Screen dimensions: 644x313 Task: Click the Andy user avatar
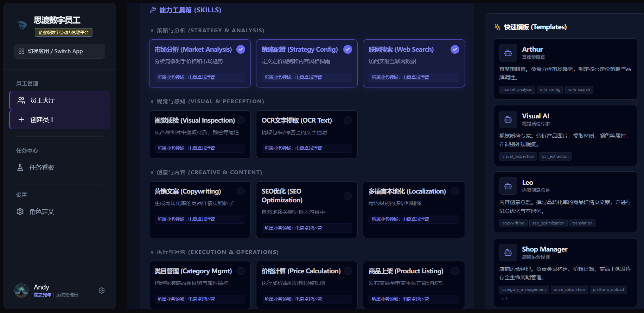coord(21,291)
